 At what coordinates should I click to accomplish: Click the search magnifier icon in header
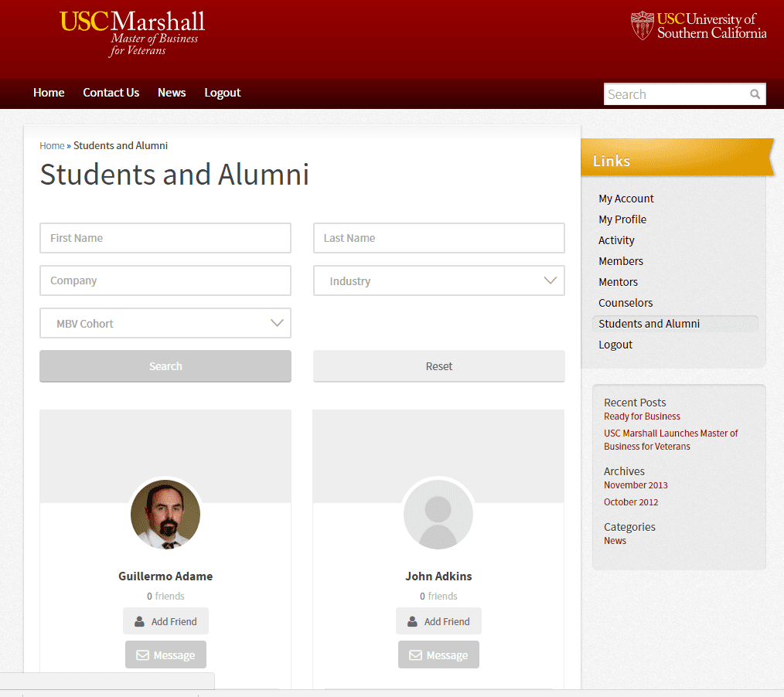755,94
